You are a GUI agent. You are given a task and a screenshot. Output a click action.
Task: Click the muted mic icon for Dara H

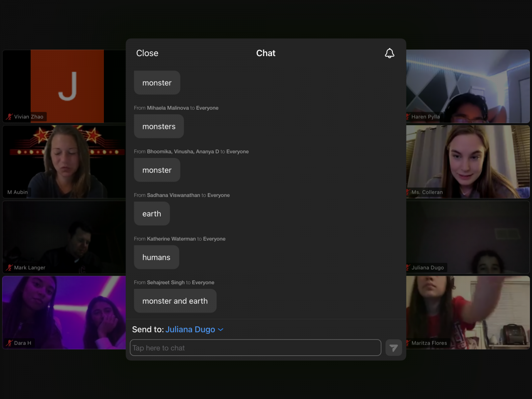(x=9, y=343)
